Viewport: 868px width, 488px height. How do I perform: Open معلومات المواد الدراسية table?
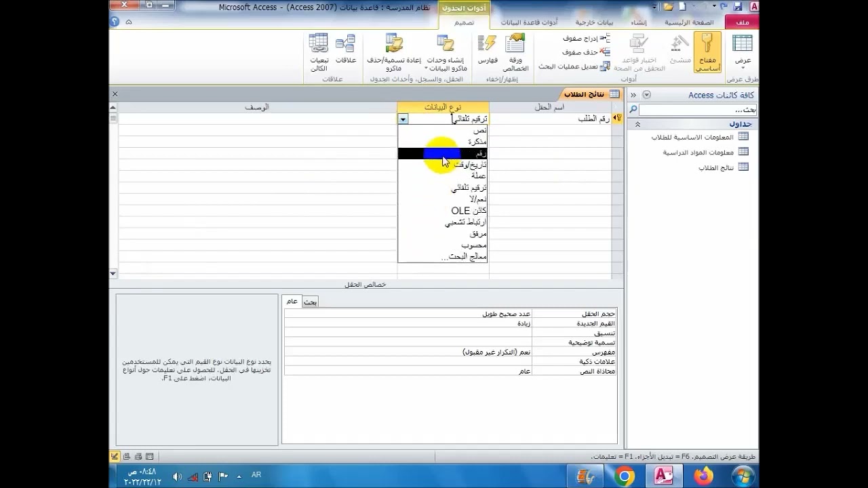(x=705, y=152)
